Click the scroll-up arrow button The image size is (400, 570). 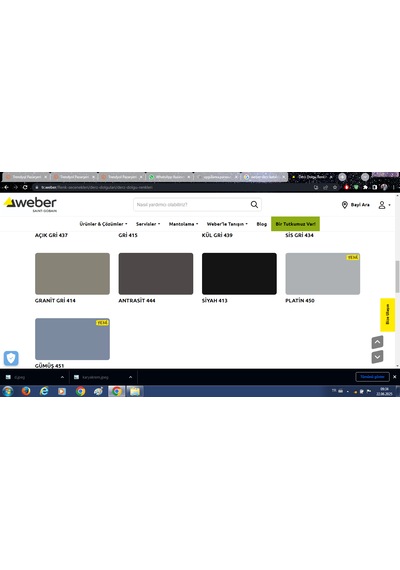377,342
